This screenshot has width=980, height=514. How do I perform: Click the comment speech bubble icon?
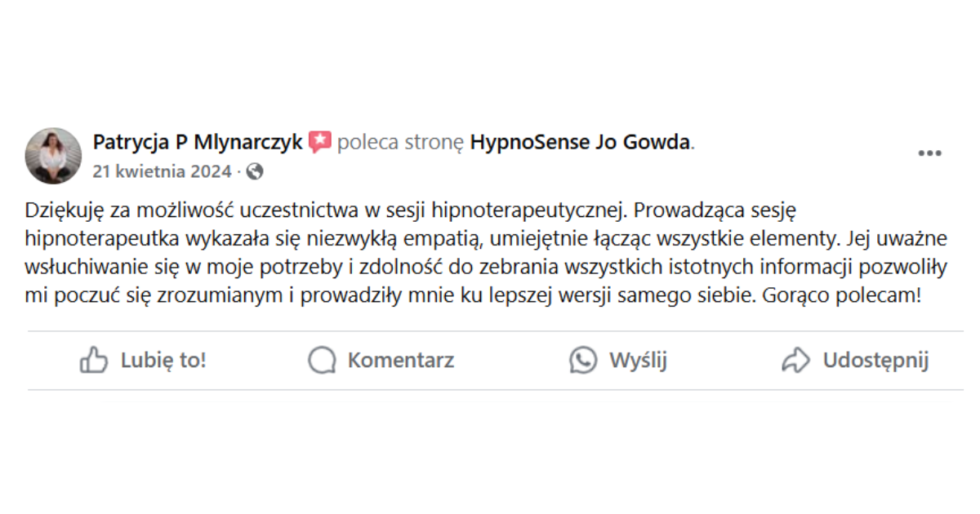[x=322, y=360]
